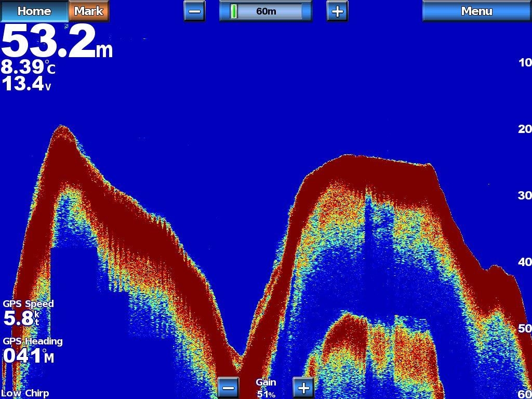Decrease range with the top minus button
This screenshot has height=399, width=532.
click(x=194, y=11)
